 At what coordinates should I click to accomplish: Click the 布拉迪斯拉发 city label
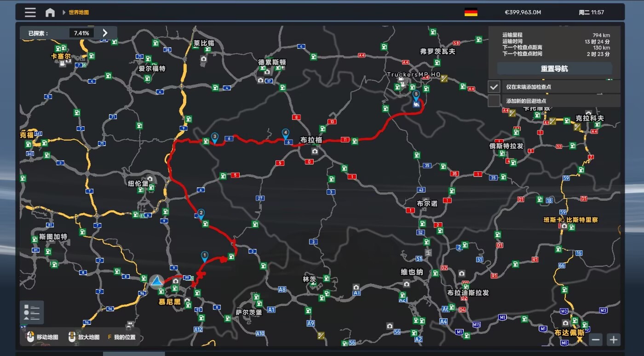[468, 293]
